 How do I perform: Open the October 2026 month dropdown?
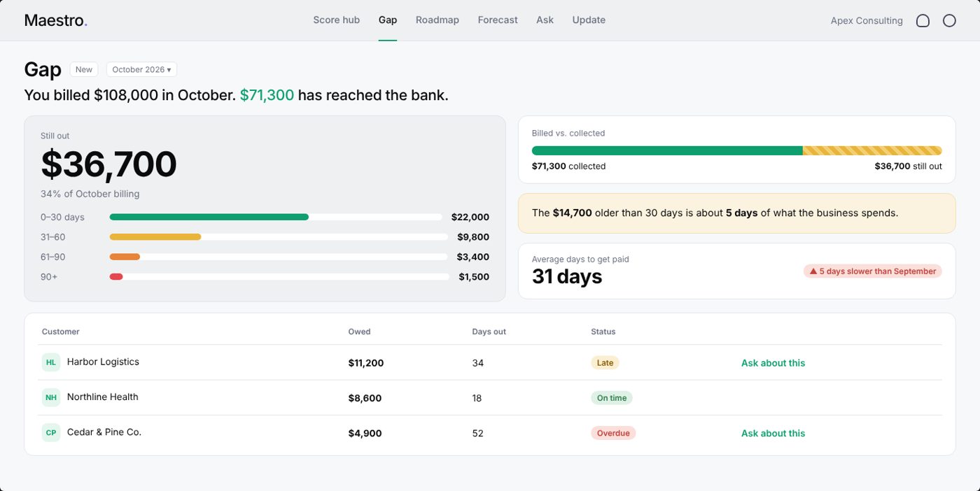pyautogui.click(x=141, y=69)
